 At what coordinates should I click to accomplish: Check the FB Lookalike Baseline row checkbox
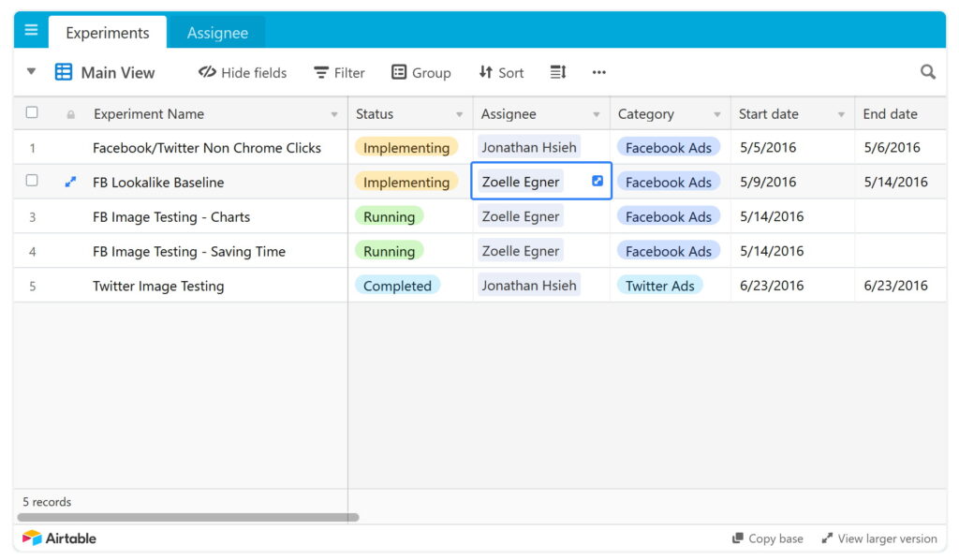coord(32,181)
